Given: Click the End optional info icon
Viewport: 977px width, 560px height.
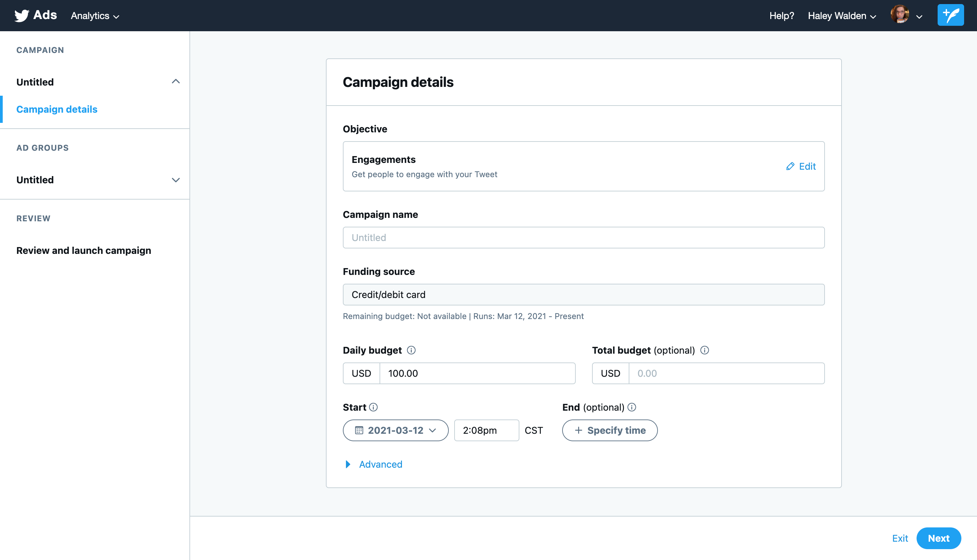Looking at the screenshot, I should [632, 407].
